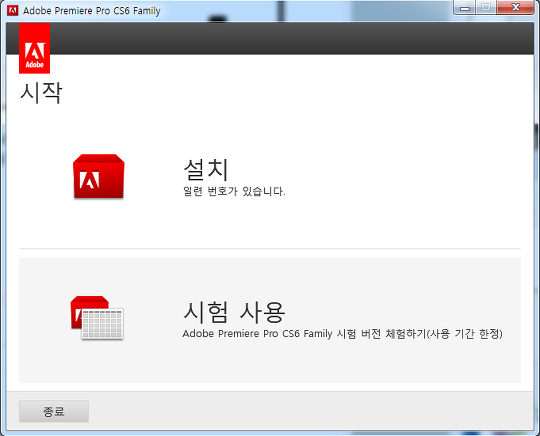Click the disabled maximize window button
The image size is (540, 436).
(x=486, y=8)
